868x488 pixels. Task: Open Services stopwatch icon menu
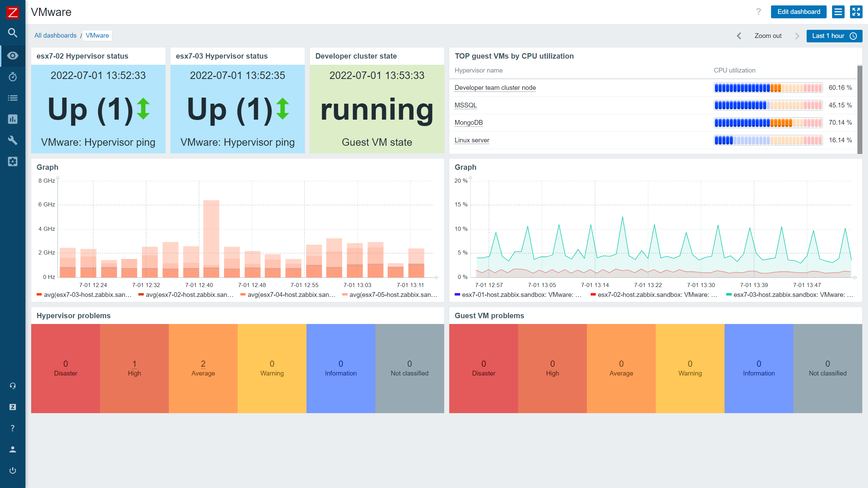(13, 77)
